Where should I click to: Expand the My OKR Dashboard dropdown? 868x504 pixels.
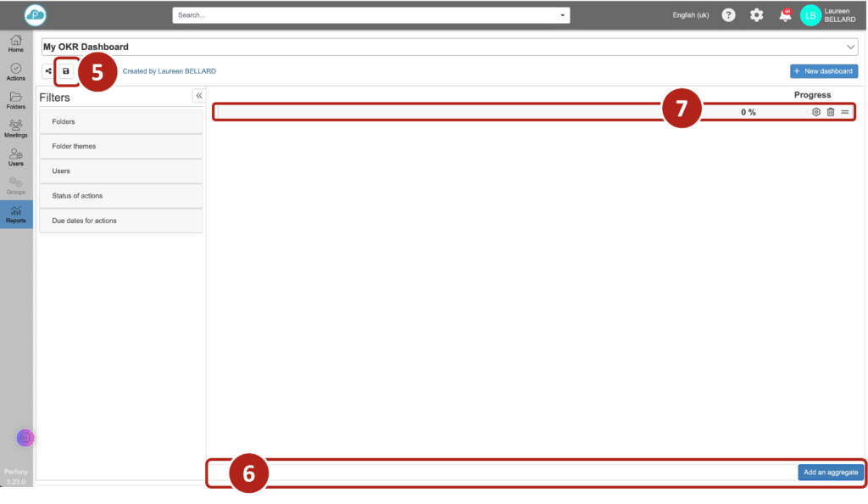click(851, 48)
